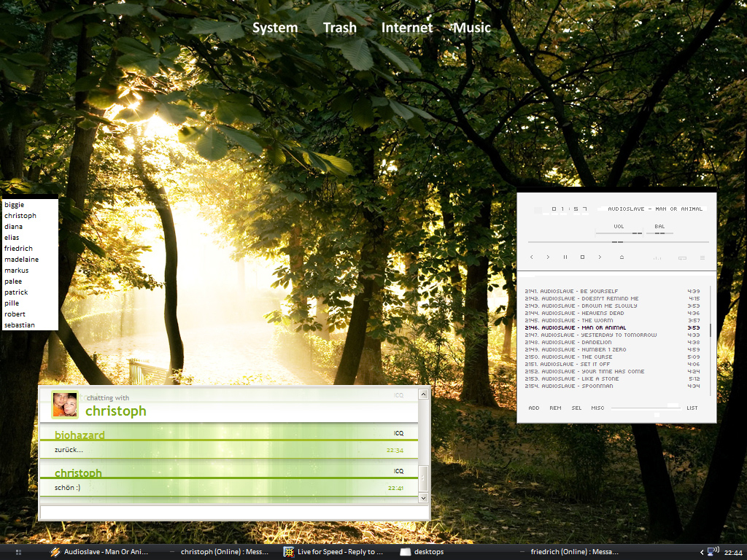Select track 2143 Drown Me Slowly
The width and height of the screenshot is (747, 560).
click(612, 306)
